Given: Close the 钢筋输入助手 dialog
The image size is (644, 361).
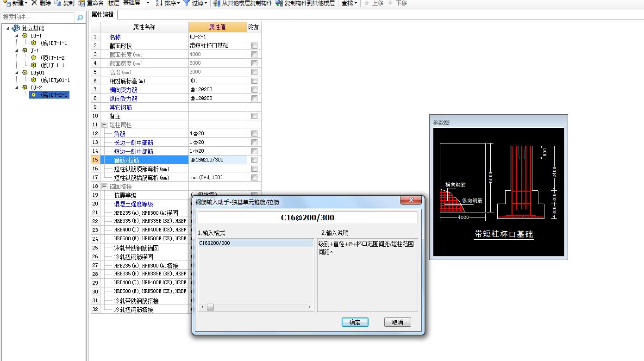Looking at the screenshot, I should coord(410,201).
